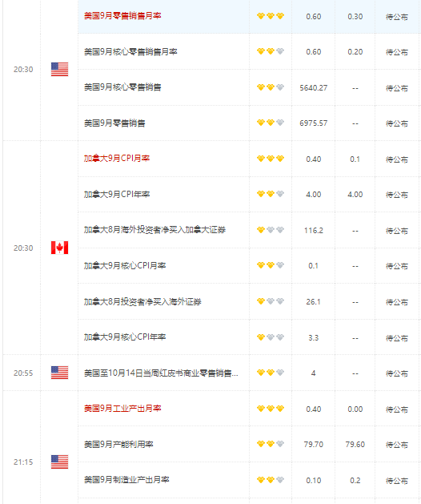The image size is (421, 504).
Task: Click forecast 0.2 for 制造业产出月率
Action: pyautogui.click(x=355, y=481)
